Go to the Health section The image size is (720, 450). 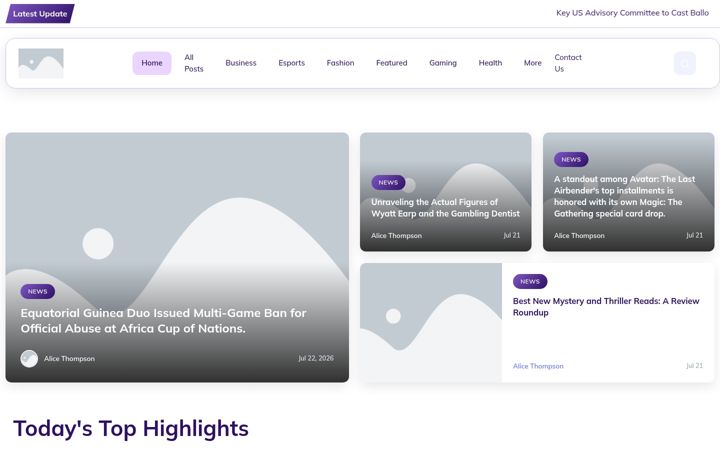click(x=490, y=63)
